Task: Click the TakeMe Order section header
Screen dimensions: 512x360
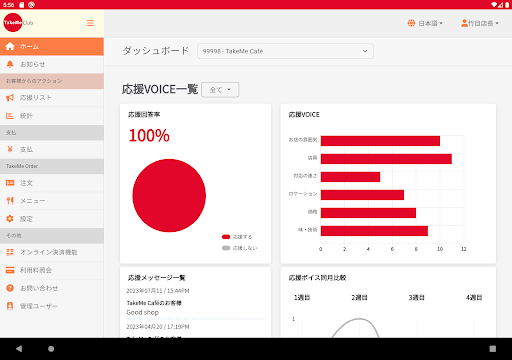Action: tap(52, 166)
